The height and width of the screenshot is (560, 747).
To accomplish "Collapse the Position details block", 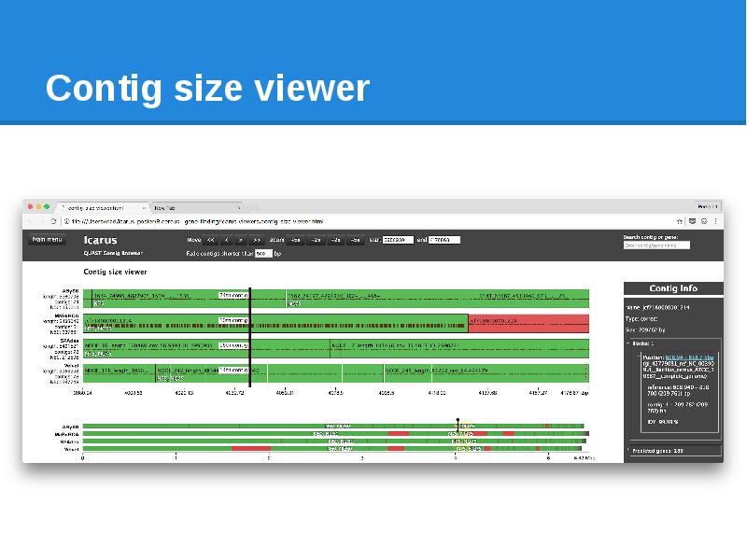I will pyautogui.click(x=640, y=357).
